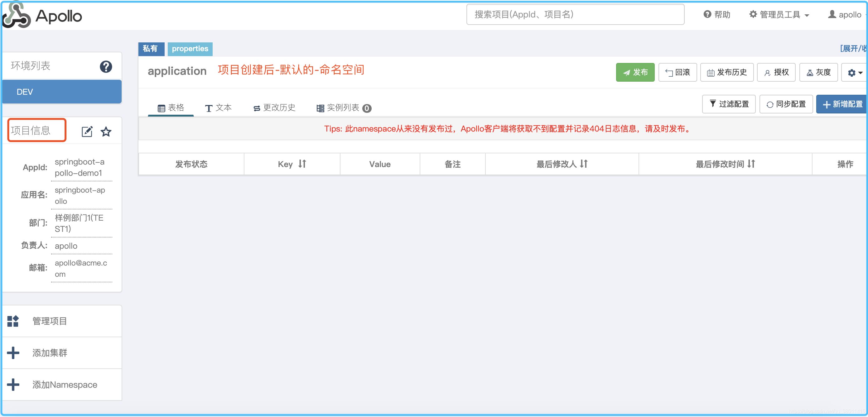
Task: Focus the project search input field
Action: [x=575, y=14]
